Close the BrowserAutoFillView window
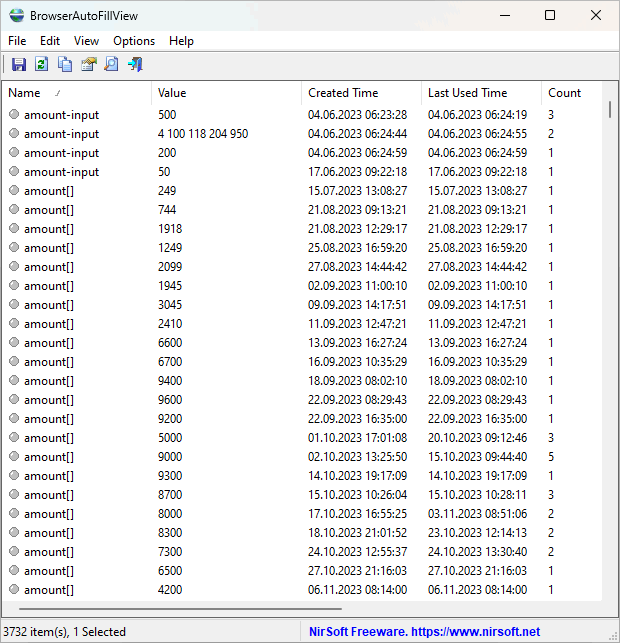The height and width of the screenshot is (643, 620). pyautogui.click(x=596, y=16)
